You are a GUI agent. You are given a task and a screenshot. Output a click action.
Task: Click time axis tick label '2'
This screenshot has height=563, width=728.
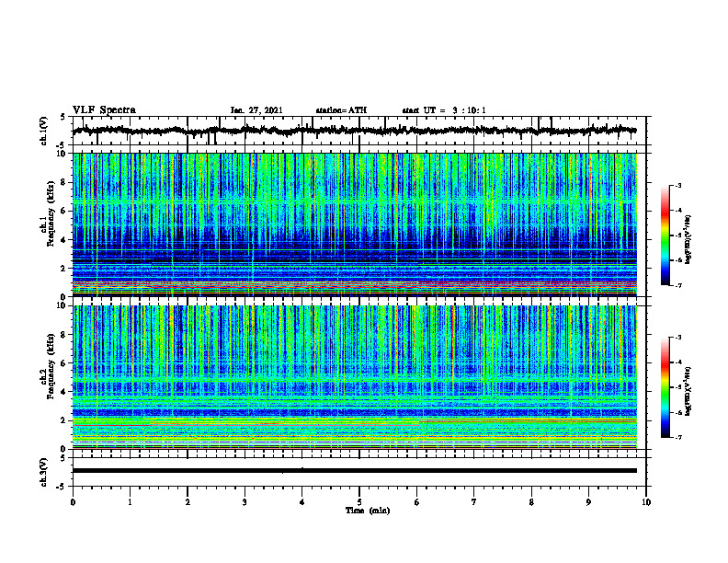[x=188, y=502]
